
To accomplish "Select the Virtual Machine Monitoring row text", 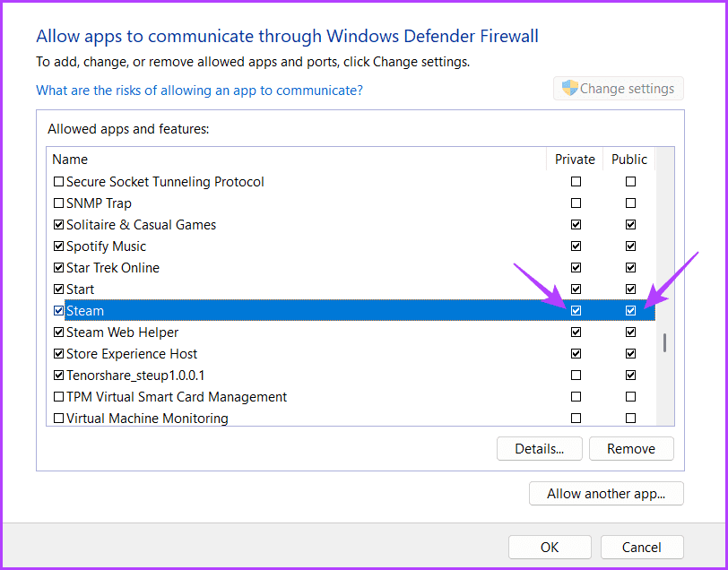I will (147, 419).
